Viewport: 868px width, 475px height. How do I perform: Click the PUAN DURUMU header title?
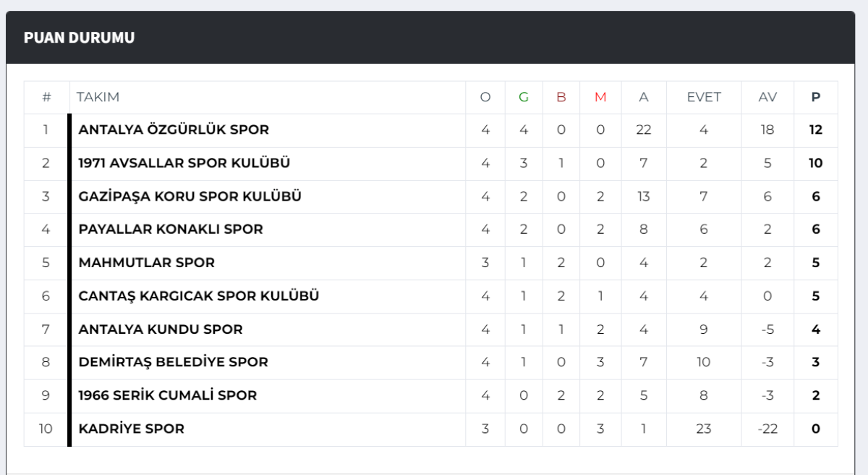[x=80, y=38]
